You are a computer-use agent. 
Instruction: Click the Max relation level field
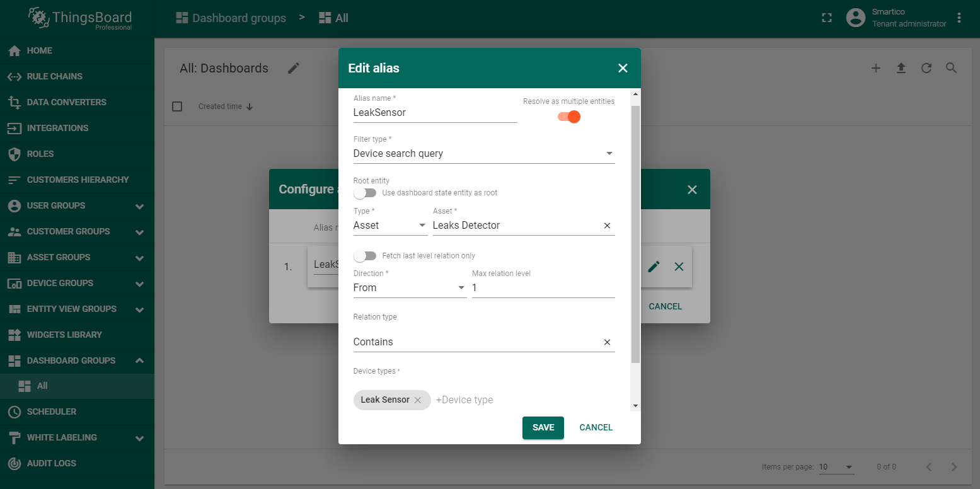coord(543,288)
